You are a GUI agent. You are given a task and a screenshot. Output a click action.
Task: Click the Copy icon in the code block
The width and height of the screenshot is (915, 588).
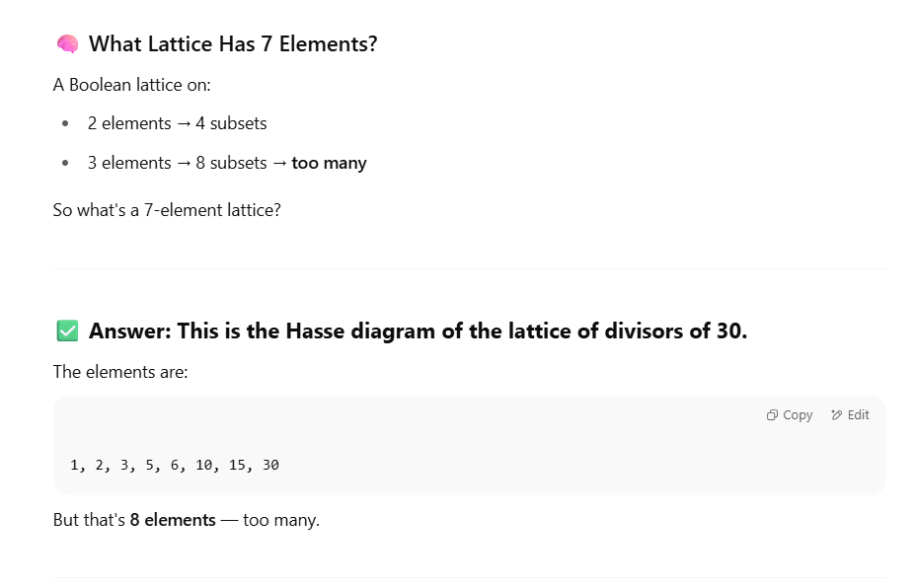[x=772, y=414]
